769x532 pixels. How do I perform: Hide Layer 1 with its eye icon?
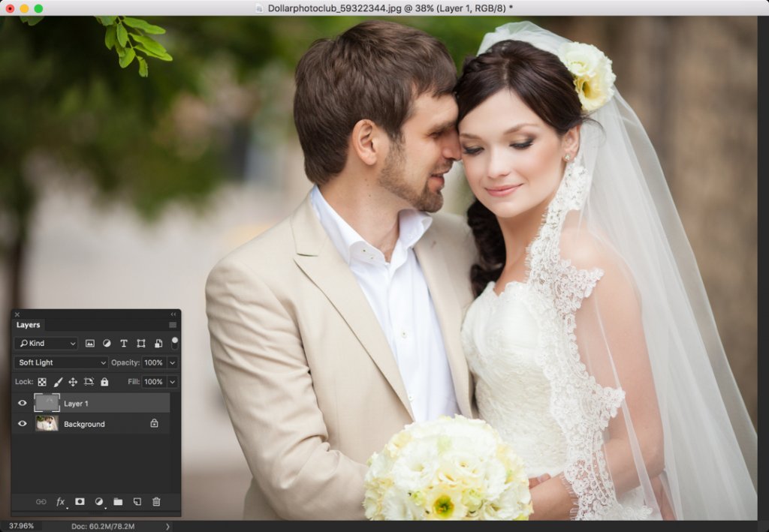23,403
